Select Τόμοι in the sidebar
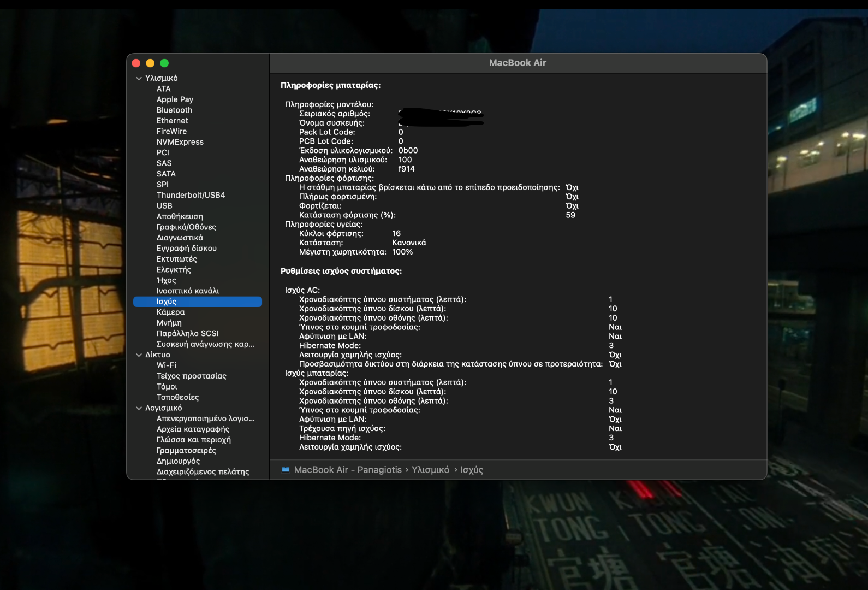 click(167, 387)
